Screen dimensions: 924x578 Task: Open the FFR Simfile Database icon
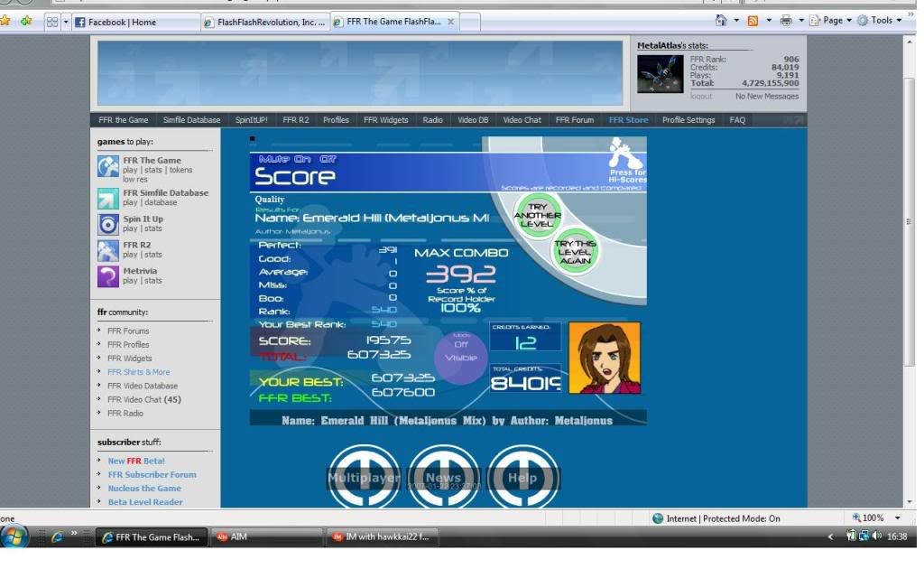pos(108,198)
